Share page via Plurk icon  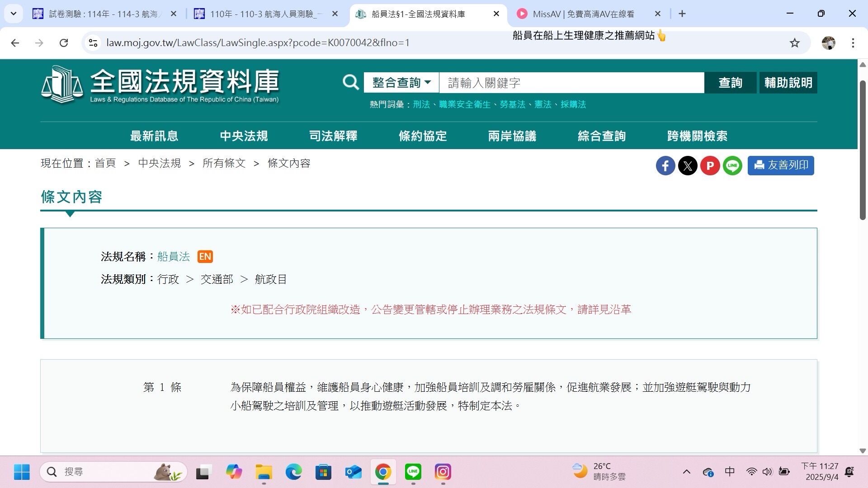coord(710,166)
